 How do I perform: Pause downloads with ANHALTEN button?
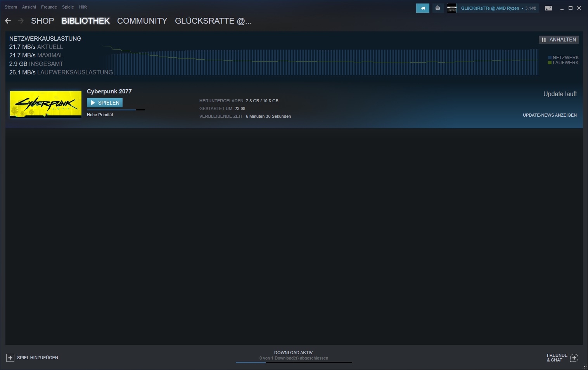[x=559, y=40]
